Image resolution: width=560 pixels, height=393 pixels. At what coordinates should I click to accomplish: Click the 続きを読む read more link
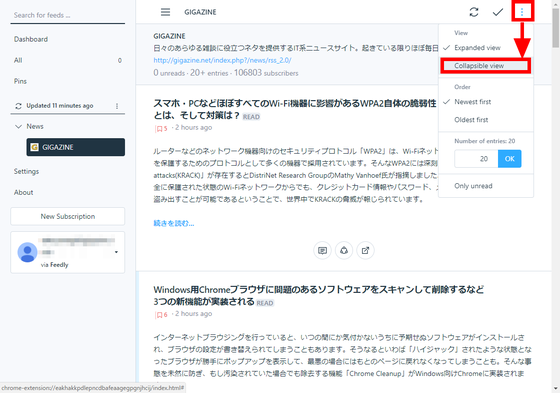174,224
